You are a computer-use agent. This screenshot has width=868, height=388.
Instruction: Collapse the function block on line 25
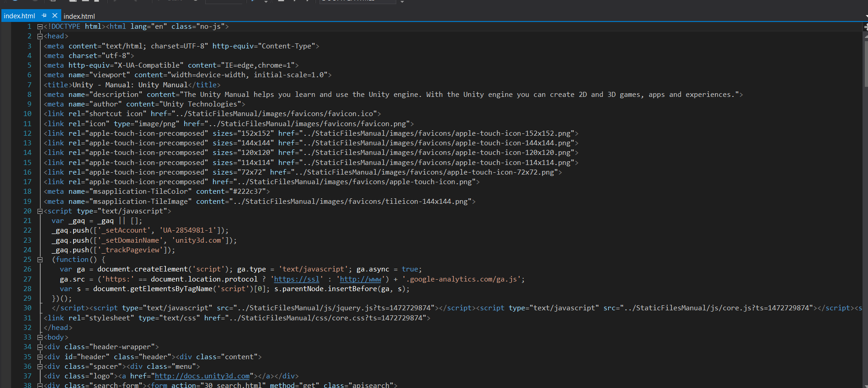40,260
